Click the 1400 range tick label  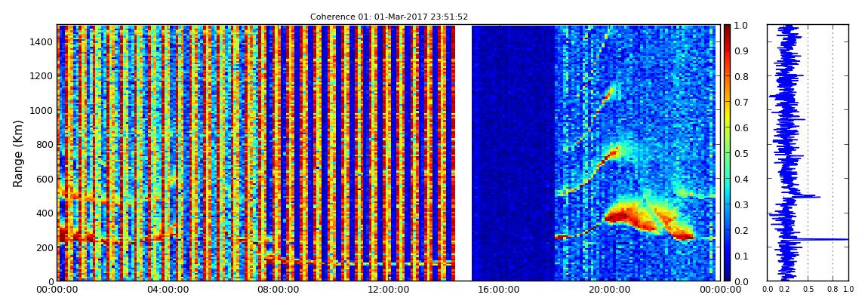pos(41,41)
